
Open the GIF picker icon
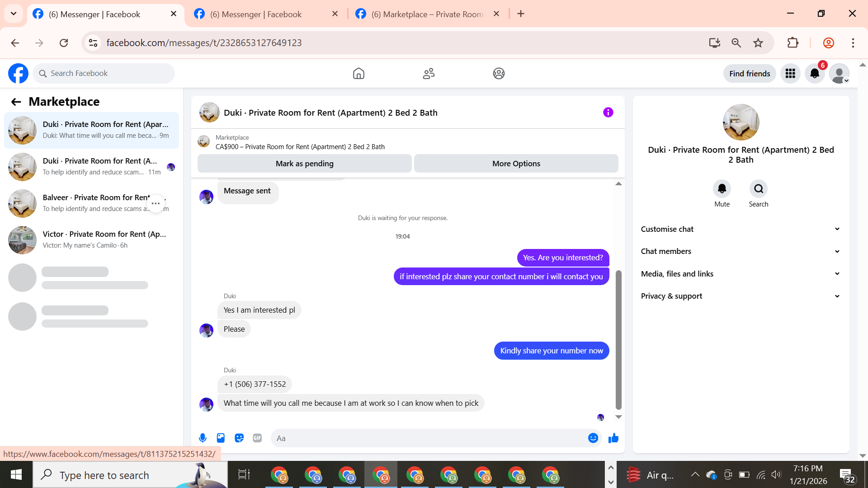(257, 438)
